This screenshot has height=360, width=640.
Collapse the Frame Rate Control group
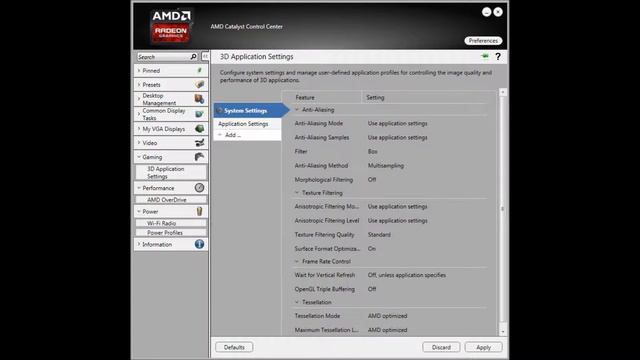click(x=297, y=261)
